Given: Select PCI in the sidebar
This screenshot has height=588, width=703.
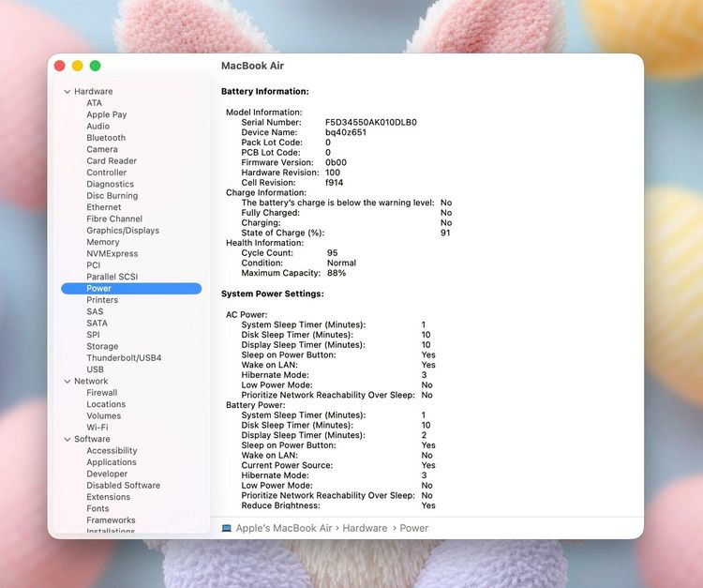Looking at the screenshot, I should 93,265.
